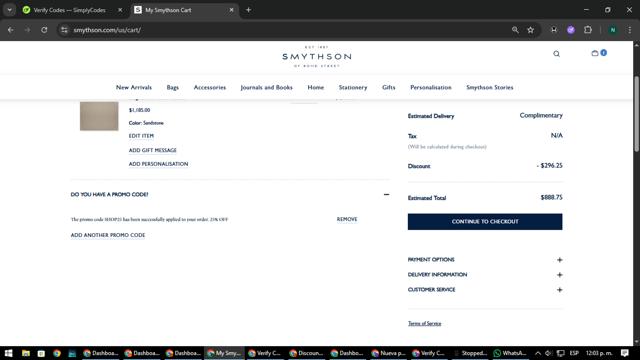Click Continue to Checkout button

[x=485, y=222]
